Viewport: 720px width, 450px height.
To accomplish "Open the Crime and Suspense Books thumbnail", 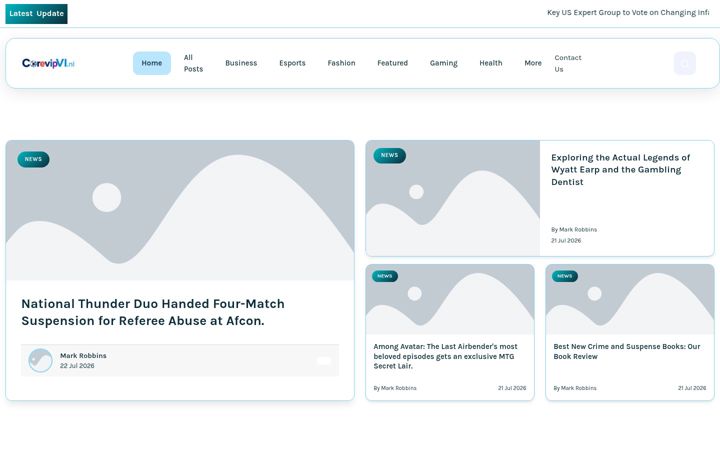I will click(630, 299).
